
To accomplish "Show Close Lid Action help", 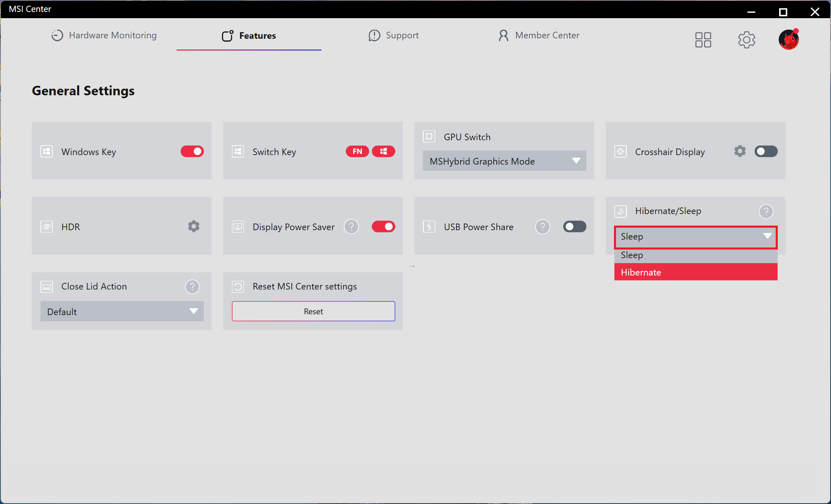I will click(192, 287).
